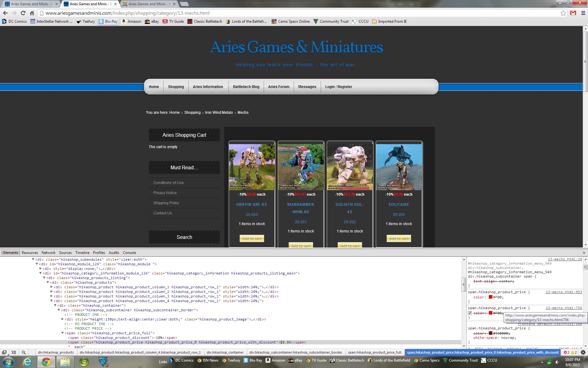Collapse the hikashop_product_price_full span node
Viewport: 588px width, 368px height.
pos(62,333)
